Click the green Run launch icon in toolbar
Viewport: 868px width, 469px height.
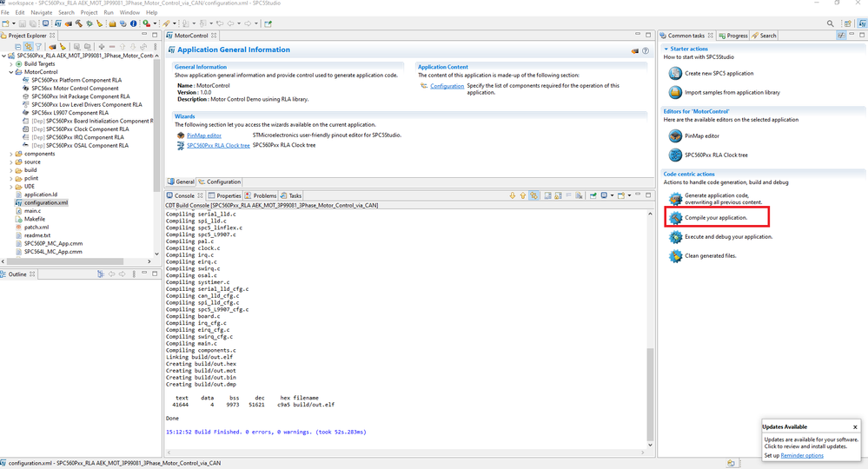tap(147, 23)
